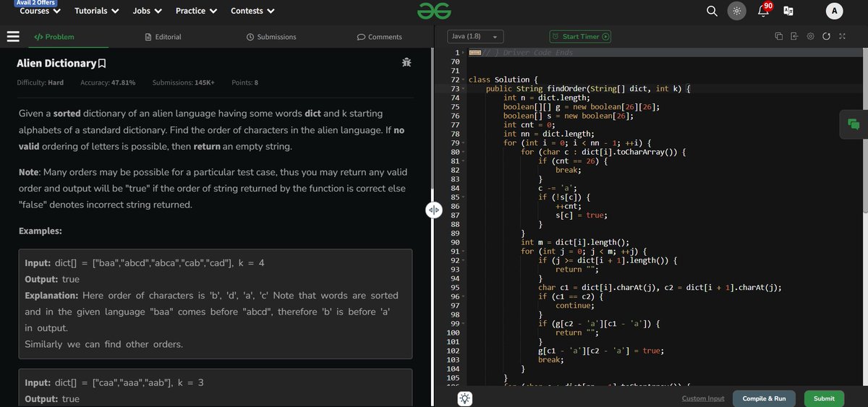Toggle light/dark theme sun button
Image resolution: width=868 pixels, height=407 pixels.
736,11
